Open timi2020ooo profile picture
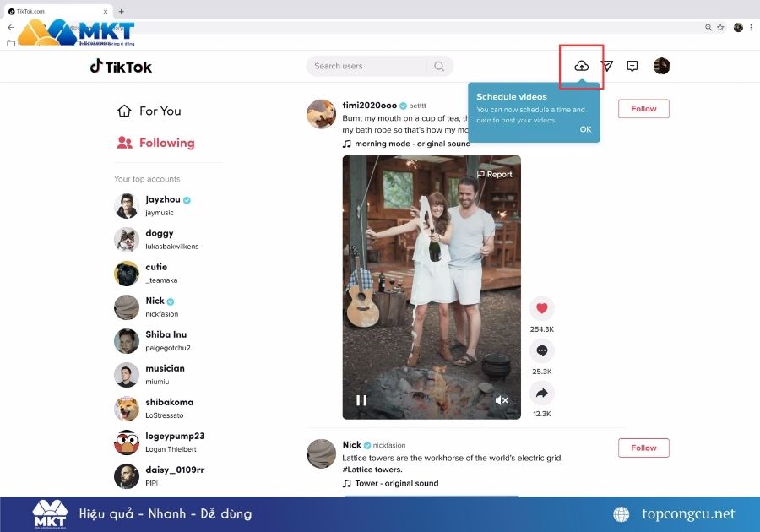The width and height of the screenshot is (760, 532). coord(322,114)
